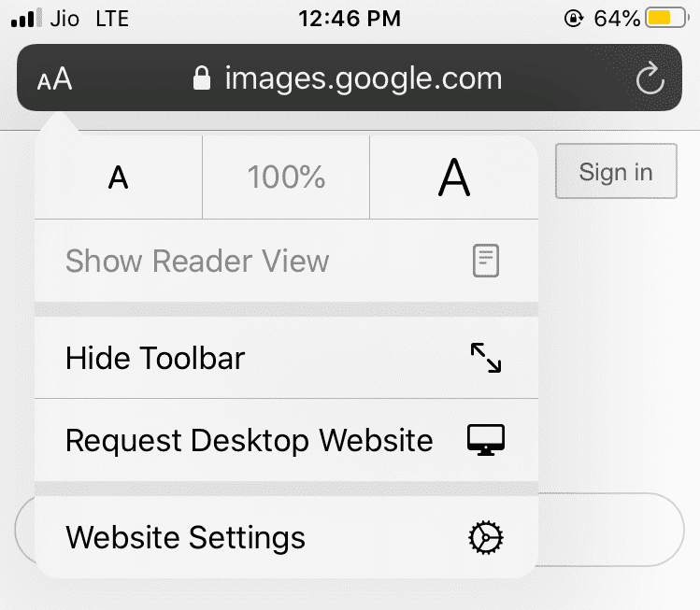Click the Reader View page icon

coord(485,261)
